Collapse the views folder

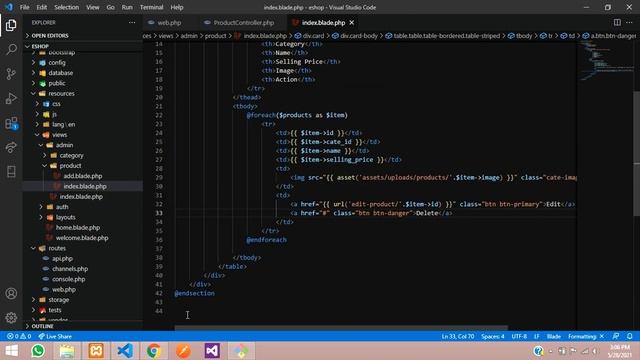coord(60,135)
